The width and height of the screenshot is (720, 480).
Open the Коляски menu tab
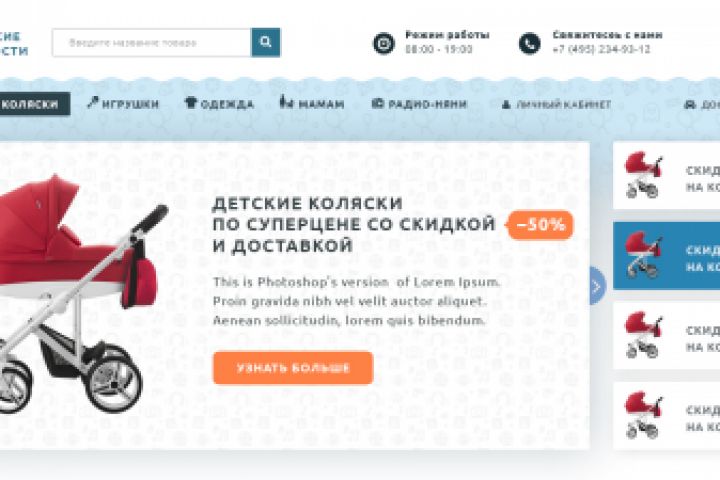[34, 104]
